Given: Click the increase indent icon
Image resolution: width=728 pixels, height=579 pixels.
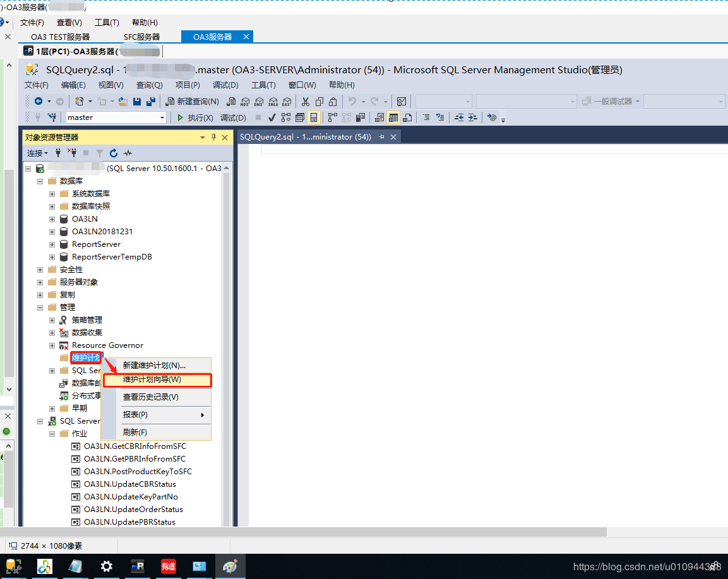Looking at the screenshot, I should tap(473, 117).
